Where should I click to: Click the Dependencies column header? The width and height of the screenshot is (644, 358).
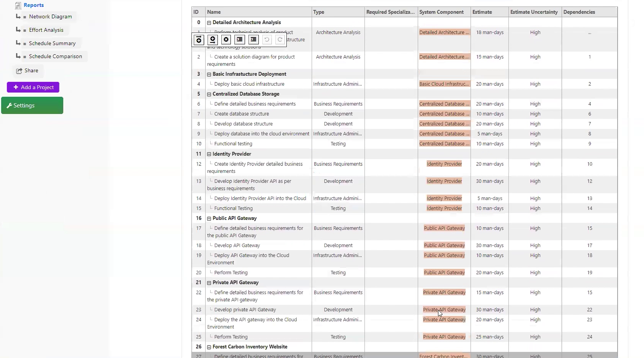click(x=589, y=12)
